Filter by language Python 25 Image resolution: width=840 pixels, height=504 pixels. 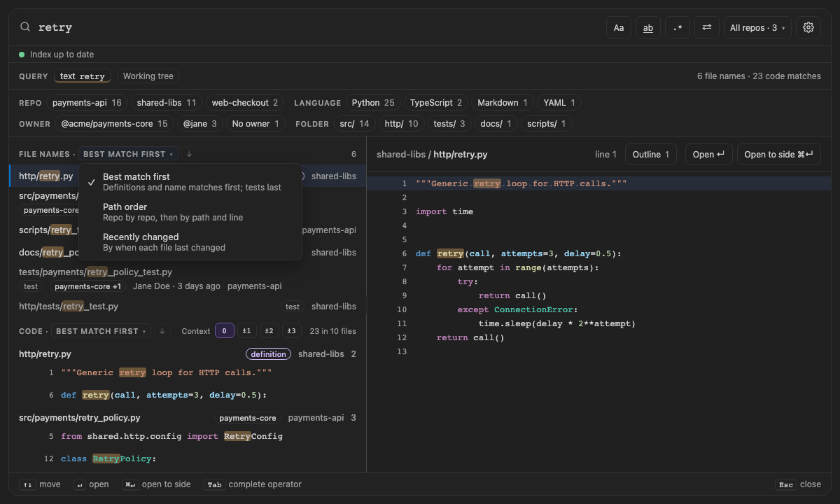(373, 103)
